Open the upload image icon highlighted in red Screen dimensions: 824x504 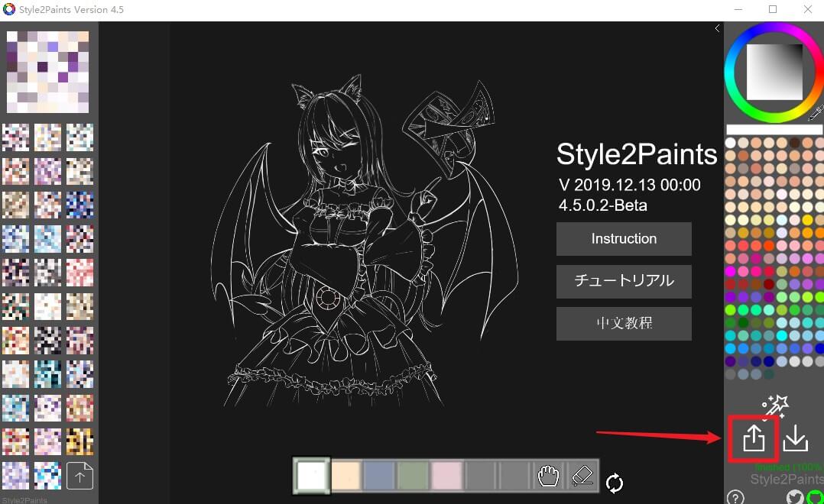coord(753,438)
